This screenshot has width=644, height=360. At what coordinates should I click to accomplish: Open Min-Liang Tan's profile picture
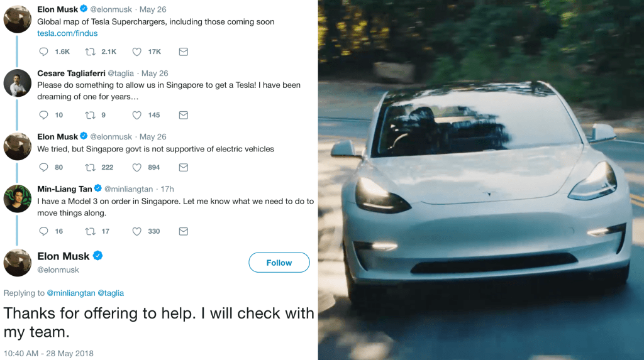(17, 199)
